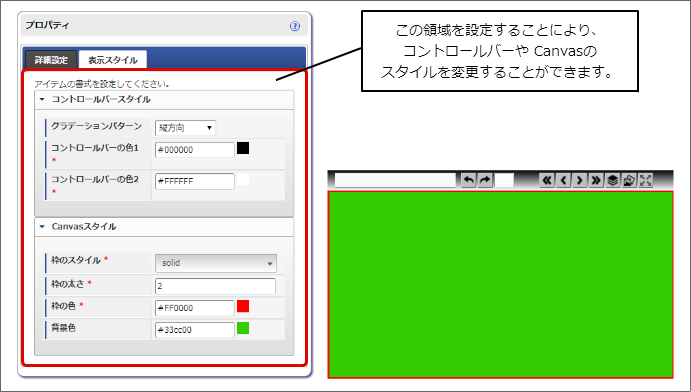691x392 pixels.
Task: Open the 枠のスタイル solid dropdown
Action: click(x=216, y=263)
